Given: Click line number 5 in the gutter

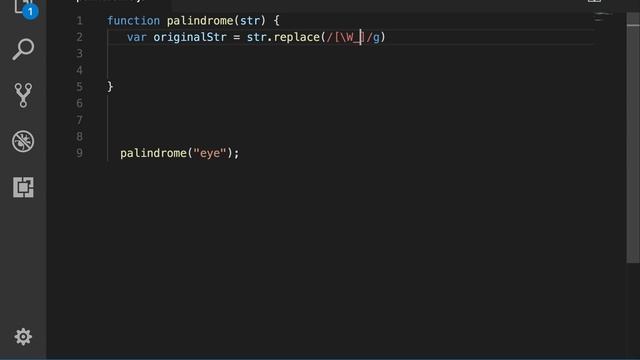Looking at the screenshot, I should (x=79, y=87).
